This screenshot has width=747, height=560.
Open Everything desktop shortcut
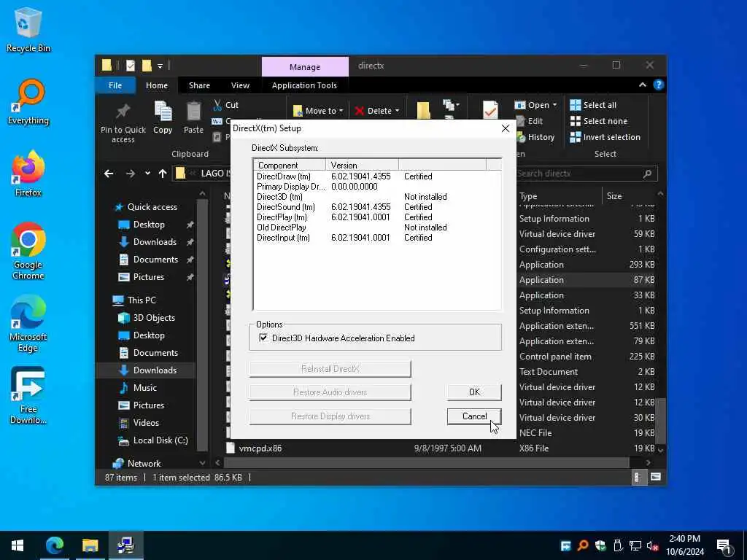point(28,102)
